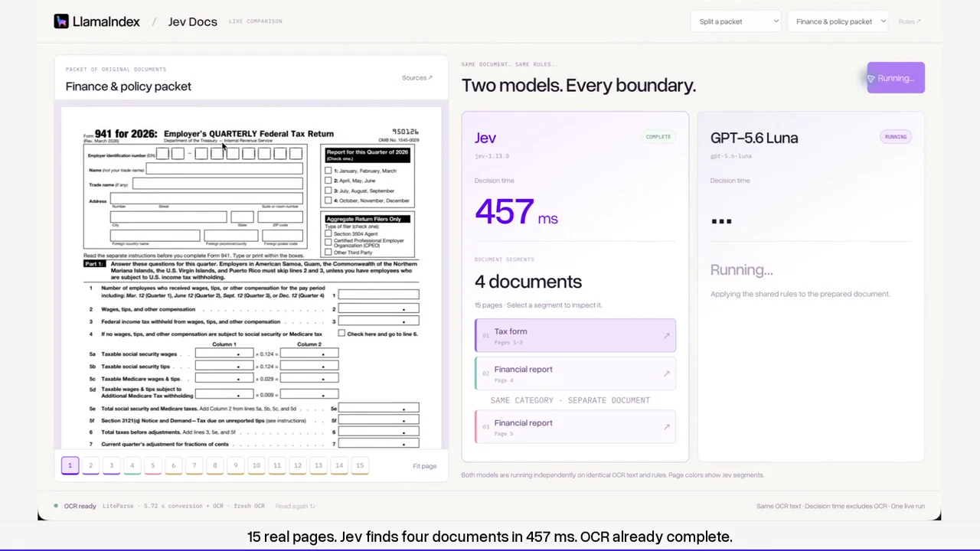The width and height of the screenshot is (980, 551).
Task: Select page 15
Action: pyautogui.click(x=359, y=465)
